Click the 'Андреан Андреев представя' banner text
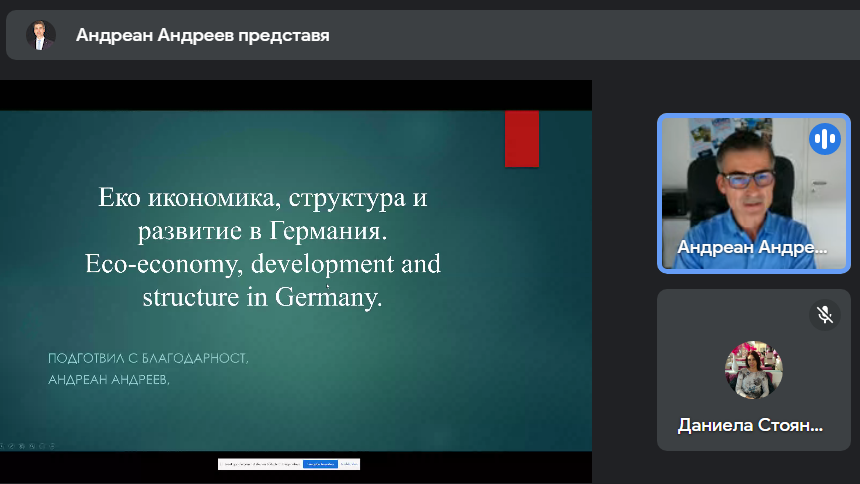 202,35
